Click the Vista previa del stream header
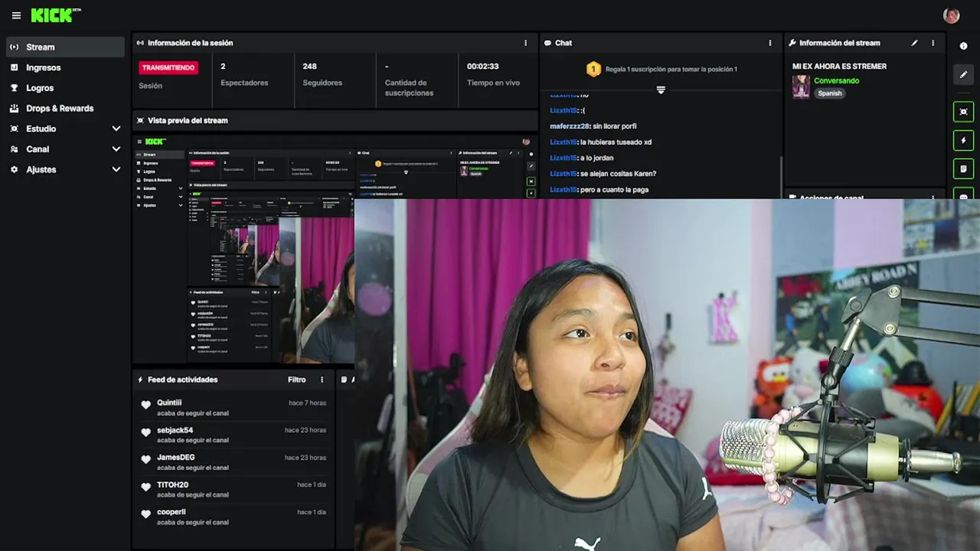This screenshot has width=980, height=551. 335,120
